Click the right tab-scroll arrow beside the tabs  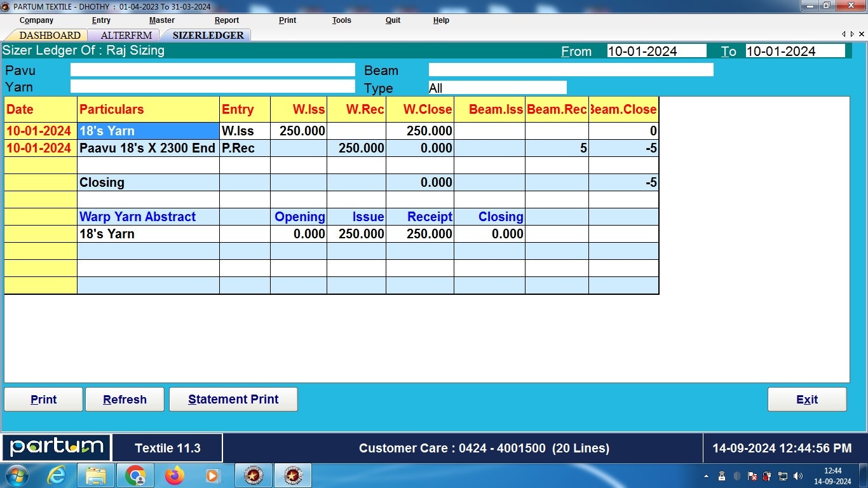coord(851,34)
